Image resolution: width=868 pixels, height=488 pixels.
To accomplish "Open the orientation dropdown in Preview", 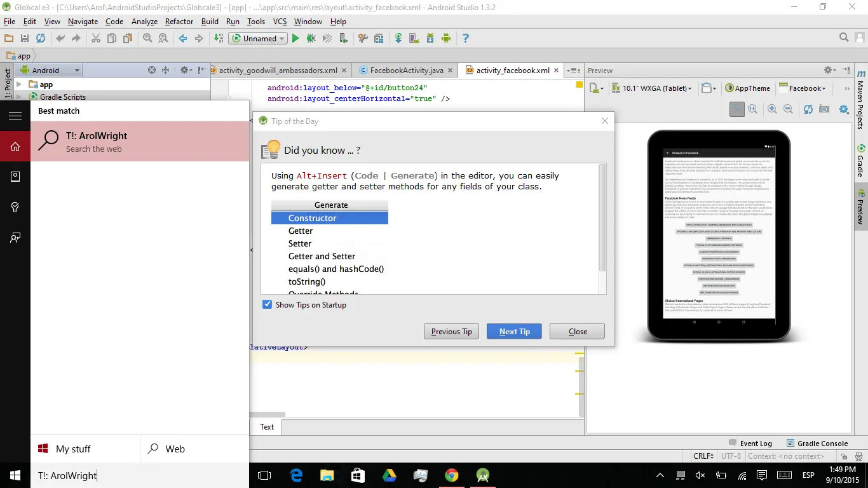I will 709,88.
